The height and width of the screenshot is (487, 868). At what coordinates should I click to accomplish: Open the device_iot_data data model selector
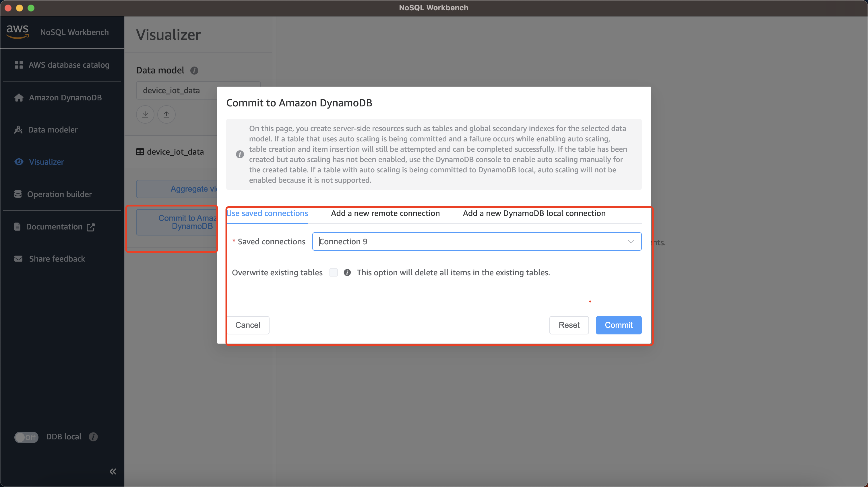(x=177, y=90)
